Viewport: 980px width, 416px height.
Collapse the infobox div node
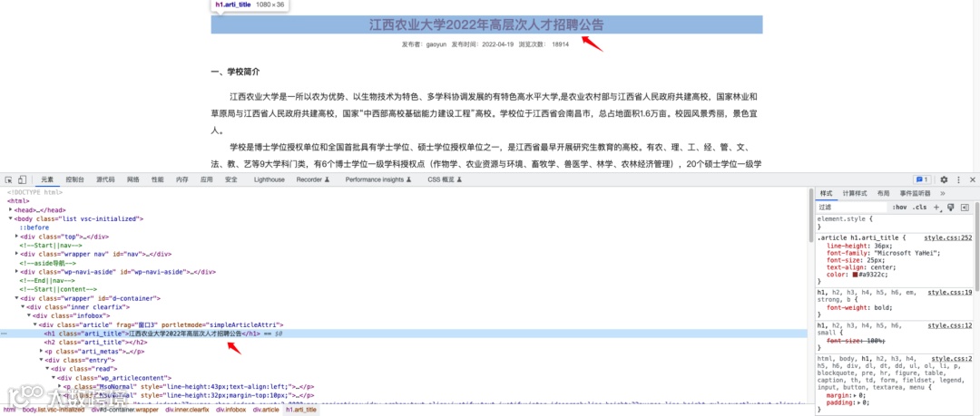point(29,315)
